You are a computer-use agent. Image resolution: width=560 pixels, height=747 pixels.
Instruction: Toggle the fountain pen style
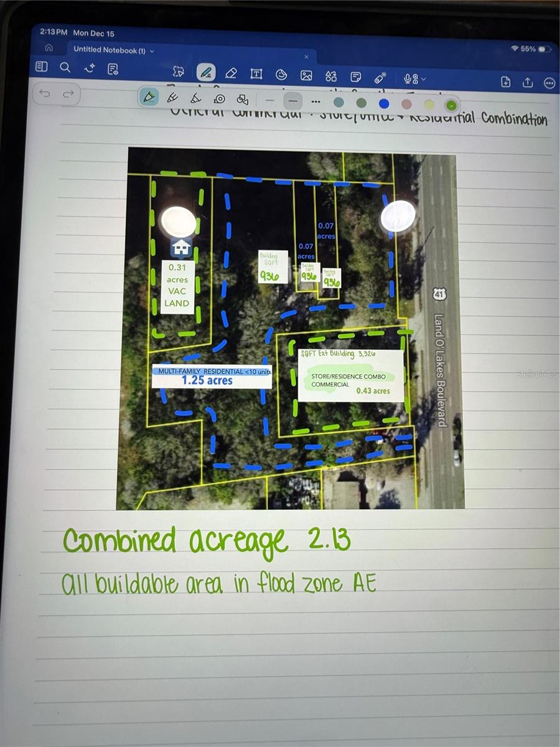click(x=173, y=99)
